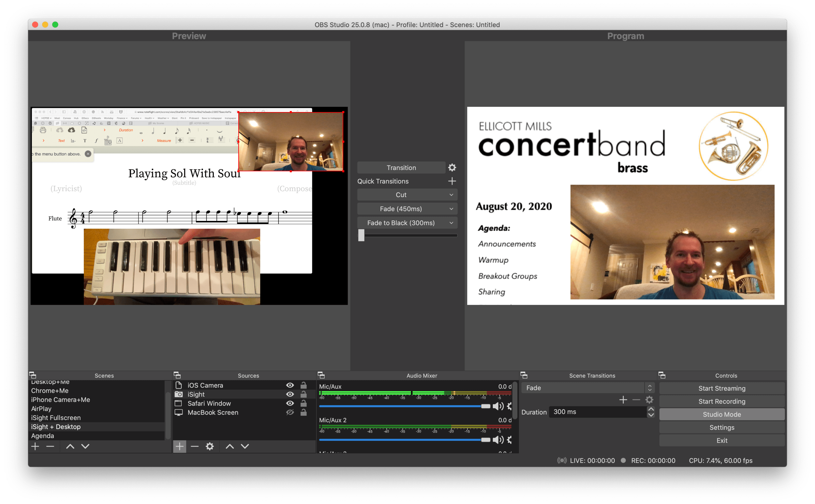Open properties gear for the iSight source
This screenshot has height=504, width=815.
[210, 446]
